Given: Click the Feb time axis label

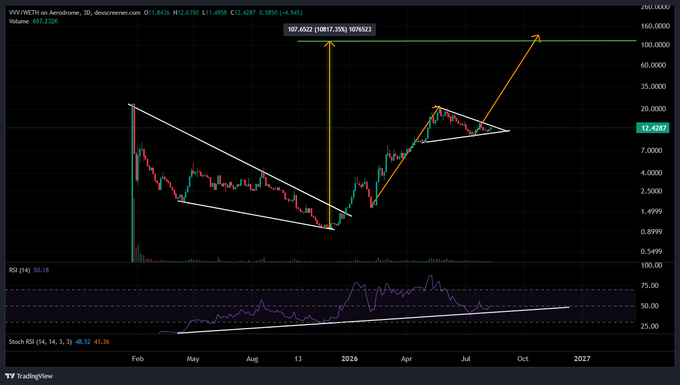Looking at the screenshot, I should (137, 359).
